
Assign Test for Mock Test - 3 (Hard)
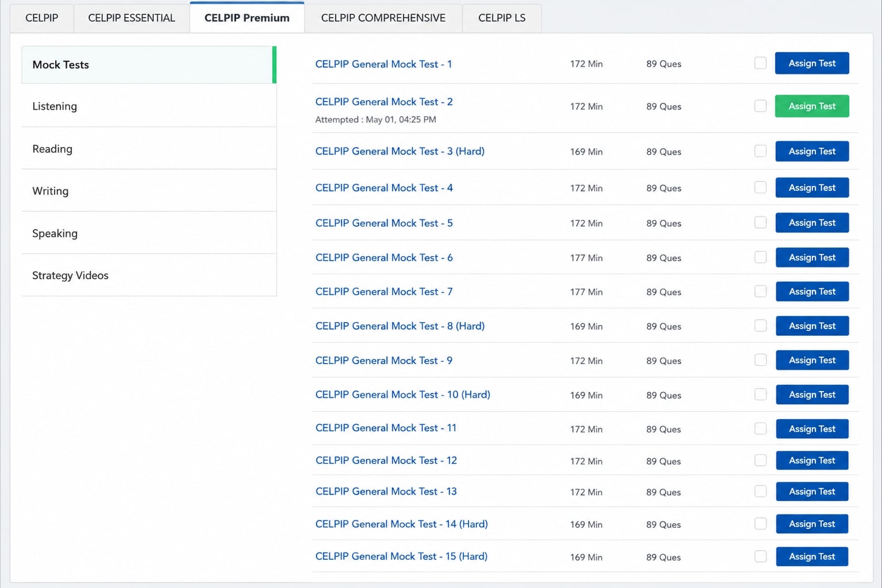(812, 151)
